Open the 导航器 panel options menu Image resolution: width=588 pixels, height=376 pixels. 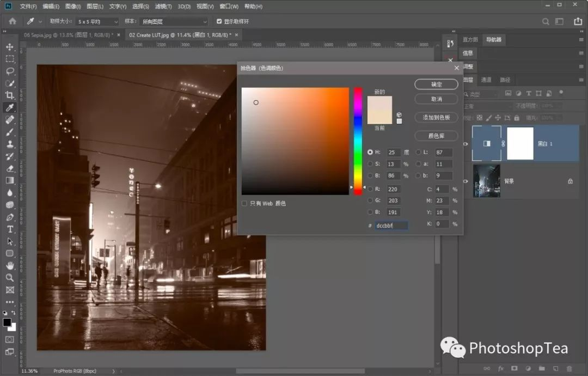click(581, 40)
